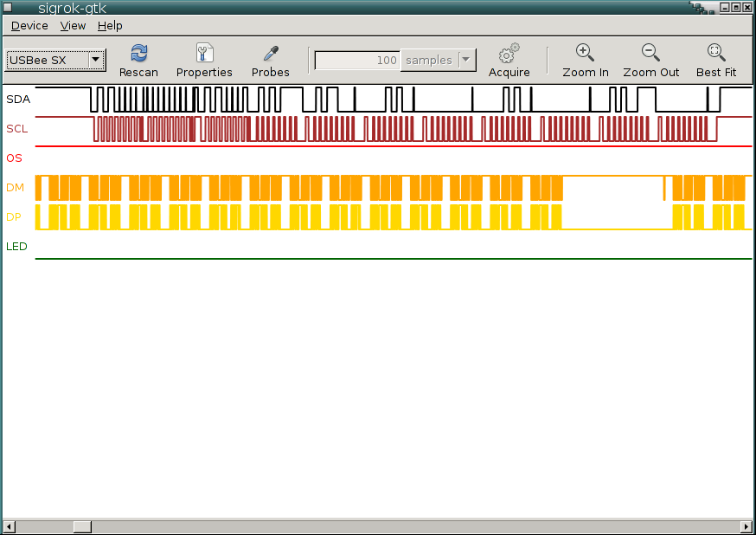Open the Probes tool
756x535 pixels.
[270, 54]
